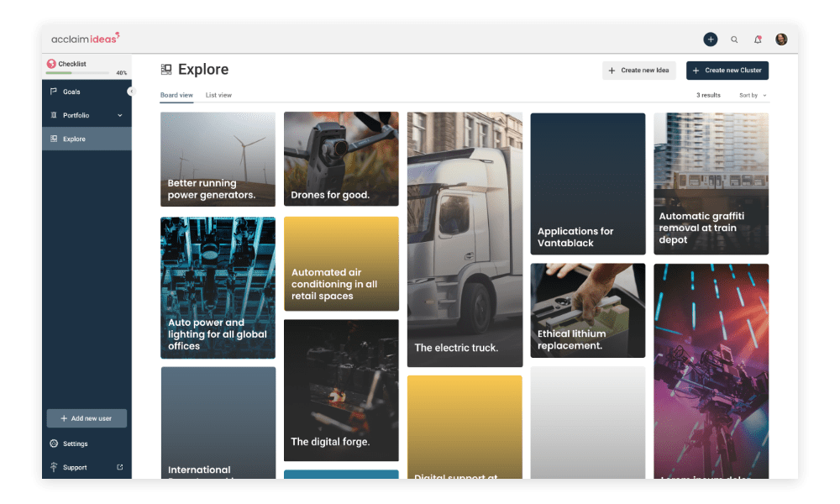Open notifications bell icon

pyautogui.click(x=758, y=39)
